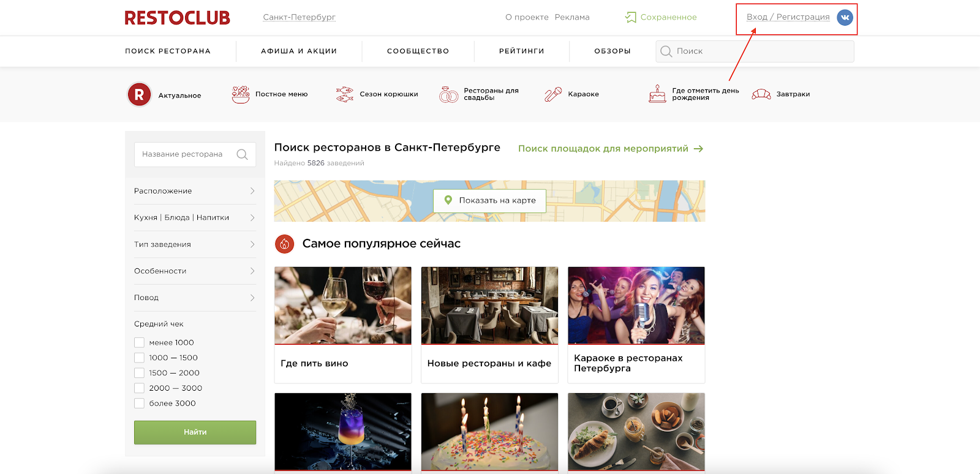The width and height of the screenshot is (980, 474).
Task: Select the Завтраки croissant icon
Action: click(x=761, y=94)
